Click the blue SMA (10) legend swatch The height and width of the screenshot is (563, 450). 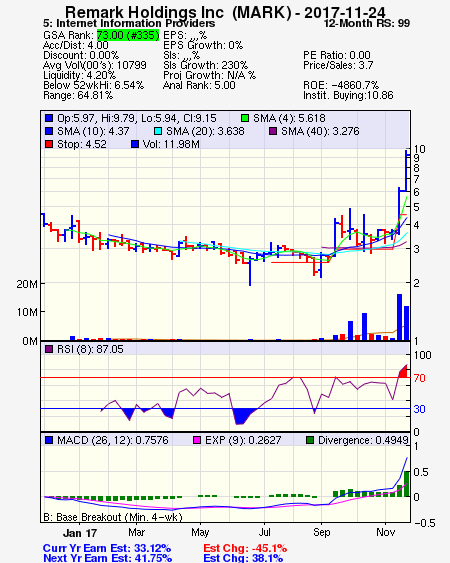49,131
